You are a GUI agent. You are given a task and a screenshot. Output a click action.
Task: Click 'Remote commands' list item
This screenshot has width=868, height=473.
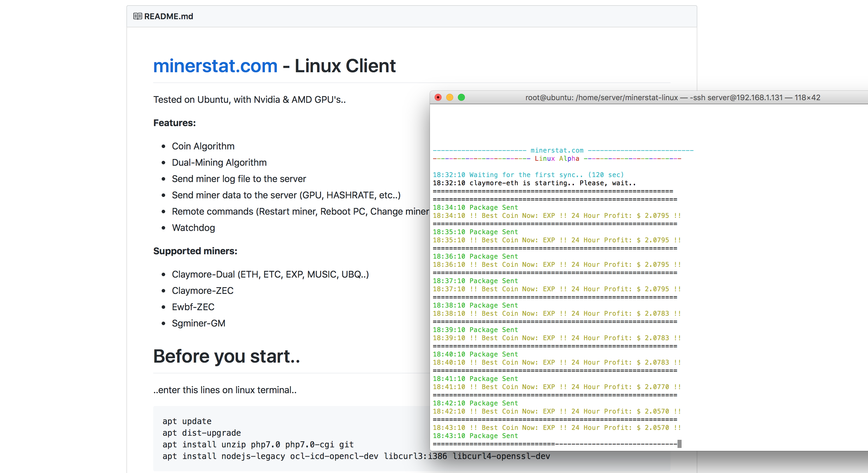pyautogui.click(x=300, y=211)
